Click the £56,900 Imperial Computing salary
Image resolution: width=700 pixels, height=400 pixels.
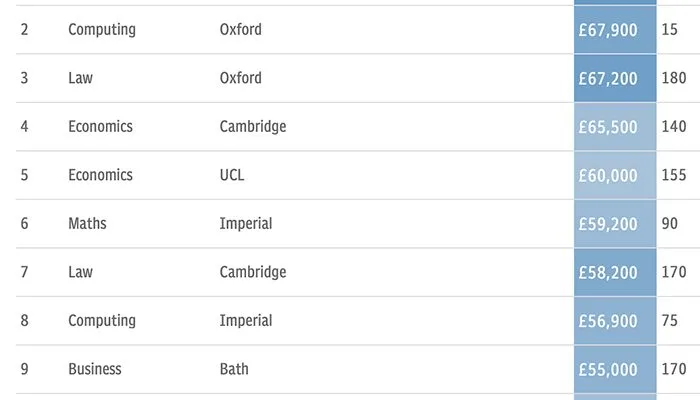615,321
